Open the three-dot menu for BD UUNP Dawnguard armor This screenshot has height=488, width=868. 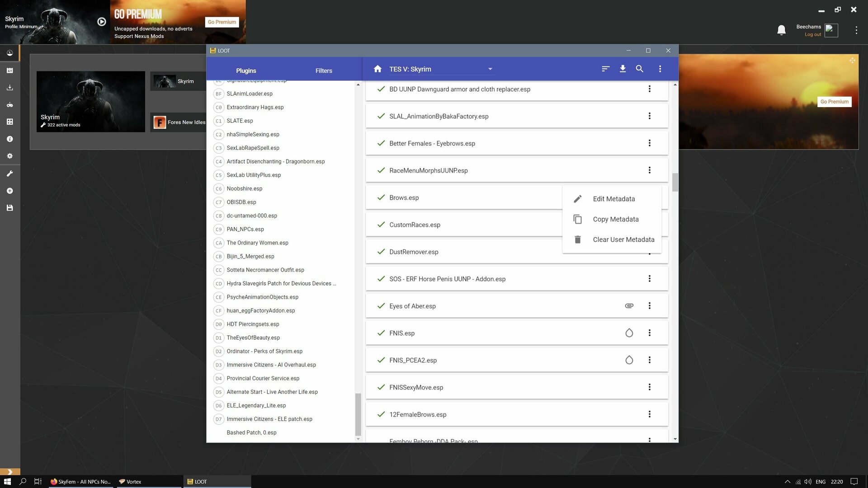point(649,89)
